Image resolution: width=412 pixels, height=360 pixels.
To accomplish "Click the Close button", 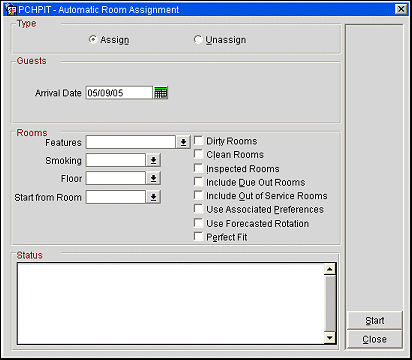I will (374, 339).
